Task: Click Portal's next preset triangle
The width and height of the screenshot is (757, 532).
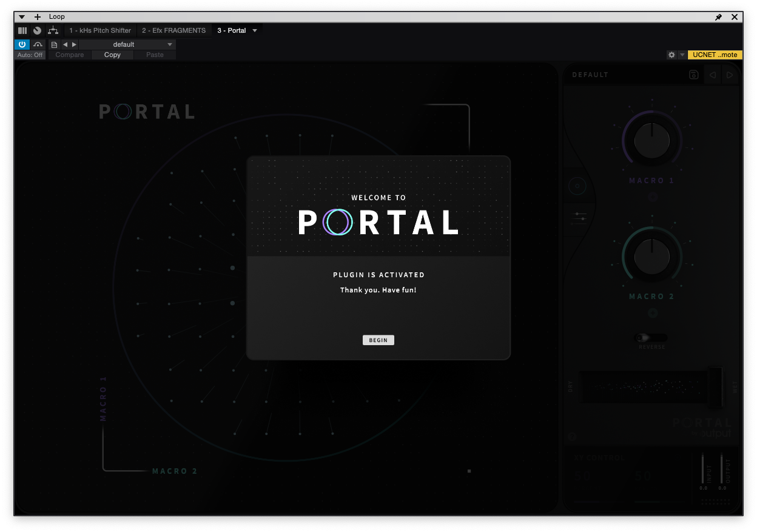Action: (x=730, y=75)
